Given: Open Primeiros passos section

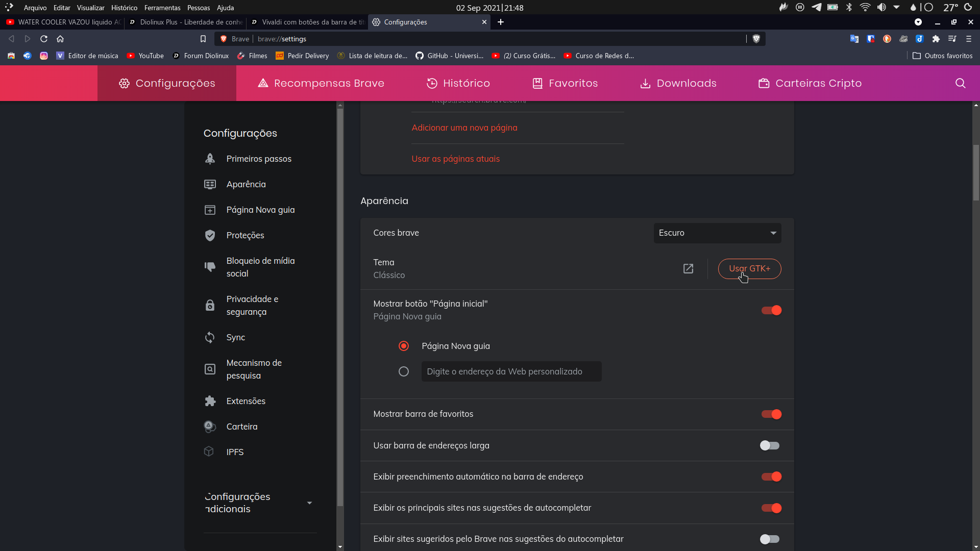Looking at the screenshot, I should click(248, 159).
